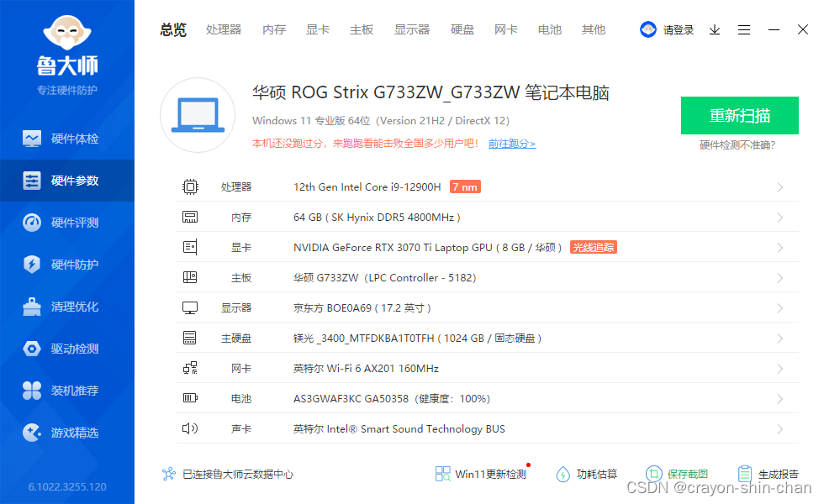Switch to the 其他 tab
This screenshot has height=504, width=824.
(x=594, y=30)
